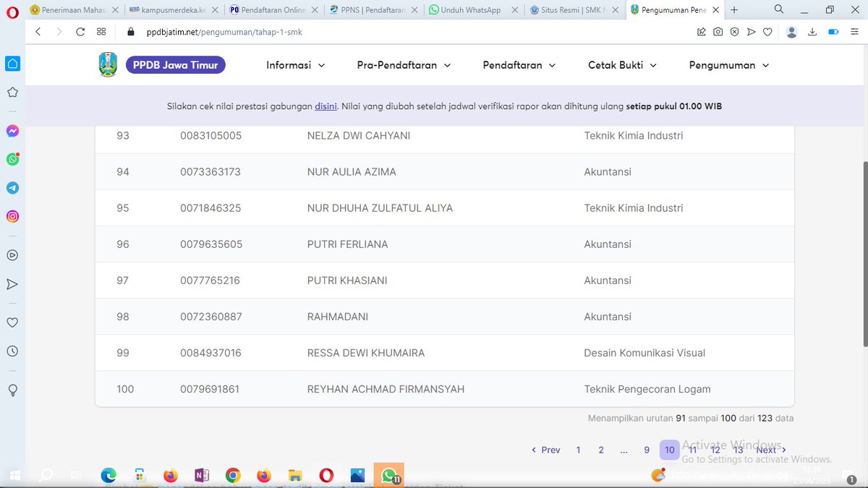This screenshot has height=488, width=868.
Task: Go back to the previous page
Action: (x=38, y=32)
